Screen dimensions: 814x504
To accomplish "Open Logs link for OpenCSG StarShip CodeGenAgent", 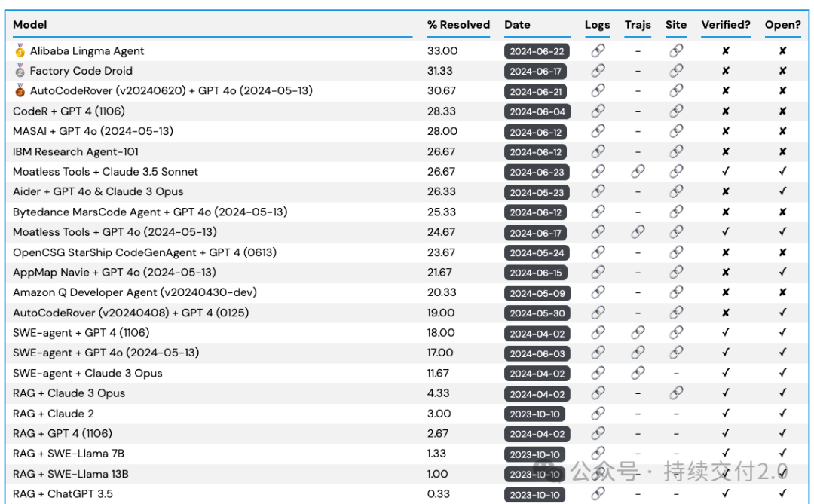I will [598, 252].
